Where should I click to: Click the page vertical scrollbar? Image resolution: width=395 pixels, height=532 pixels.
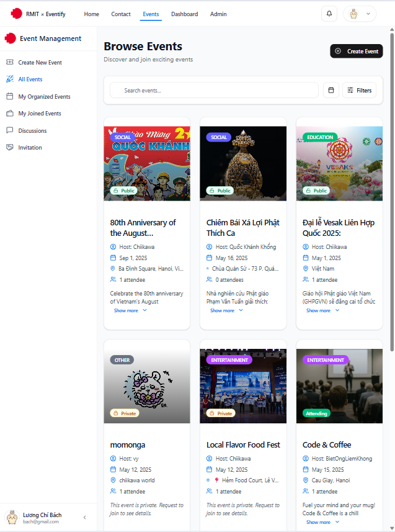coord(391,186)
